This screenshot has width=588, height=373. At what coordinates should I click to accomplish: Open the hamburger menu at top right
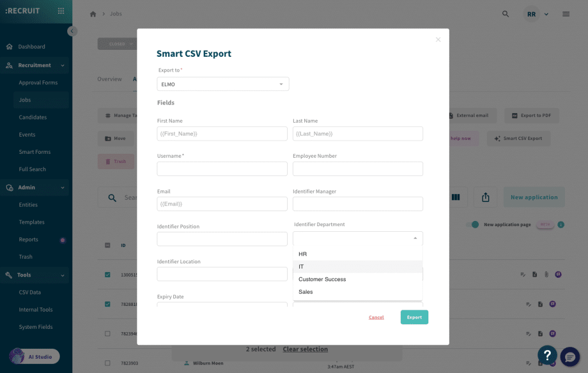click(x=566, y=14)
